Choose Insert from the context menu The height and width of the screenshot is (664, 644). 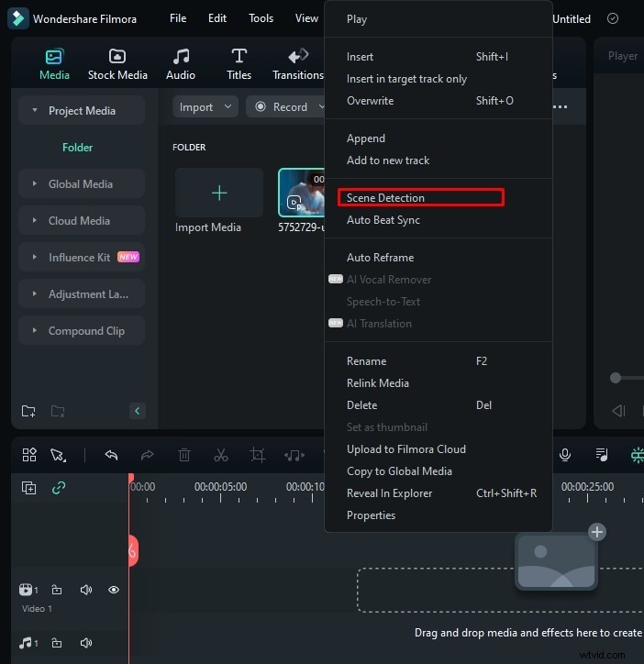439,56
